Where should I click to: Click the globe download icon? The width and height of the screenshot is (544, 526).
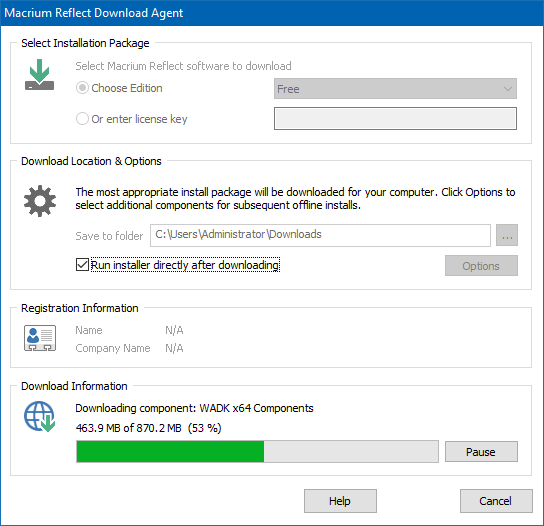40,417
